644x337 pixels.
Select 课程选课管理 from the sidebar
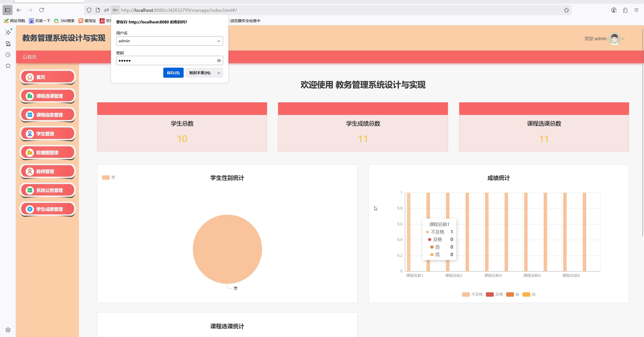(47, 96)
